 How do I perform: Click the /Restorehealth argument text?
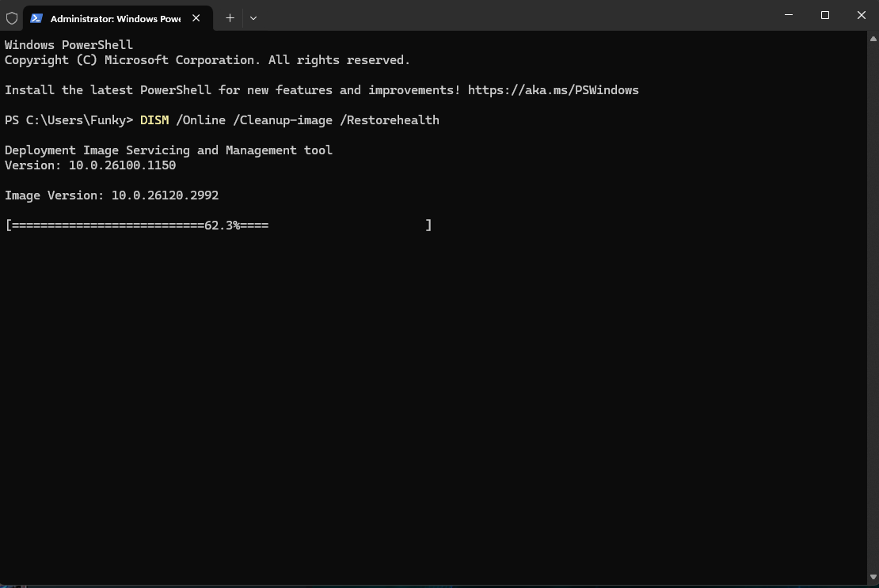point(390,120)
